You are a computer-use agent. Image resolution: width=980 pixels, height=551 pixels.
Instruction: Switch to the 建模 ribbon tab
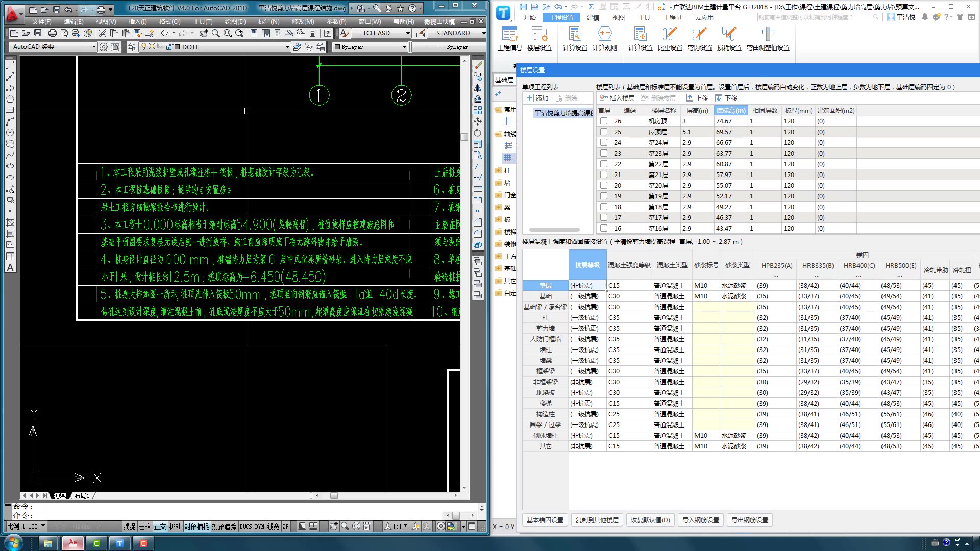tap(593, 17)
